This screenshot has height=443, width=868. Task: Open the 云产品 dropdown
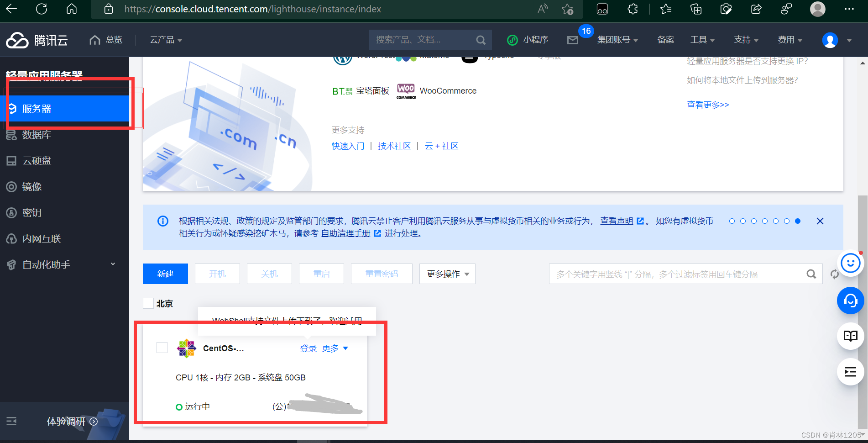tap(166, 40)
